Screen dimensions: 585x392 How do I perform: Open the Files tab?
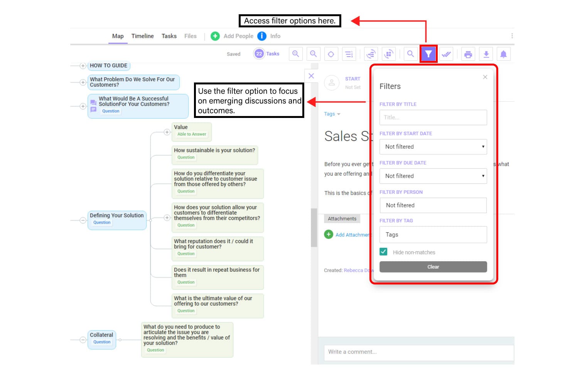pyautogui.click(x=190, y=36)
